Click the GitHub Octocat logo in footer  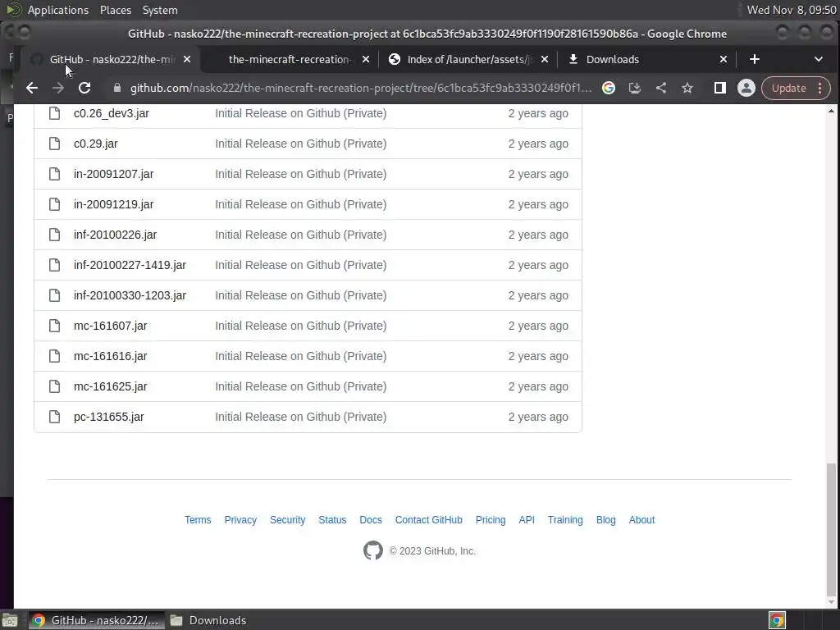point(373,550)
